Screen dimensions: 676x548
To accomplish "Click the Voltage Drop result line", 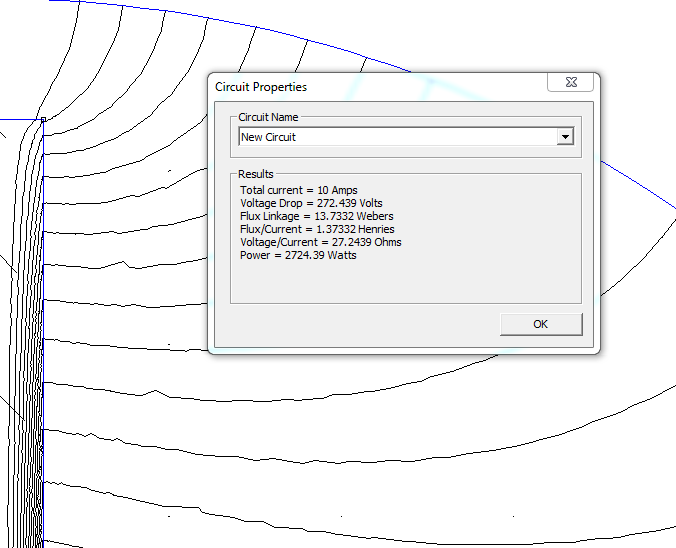I will [x=311, y=203].
